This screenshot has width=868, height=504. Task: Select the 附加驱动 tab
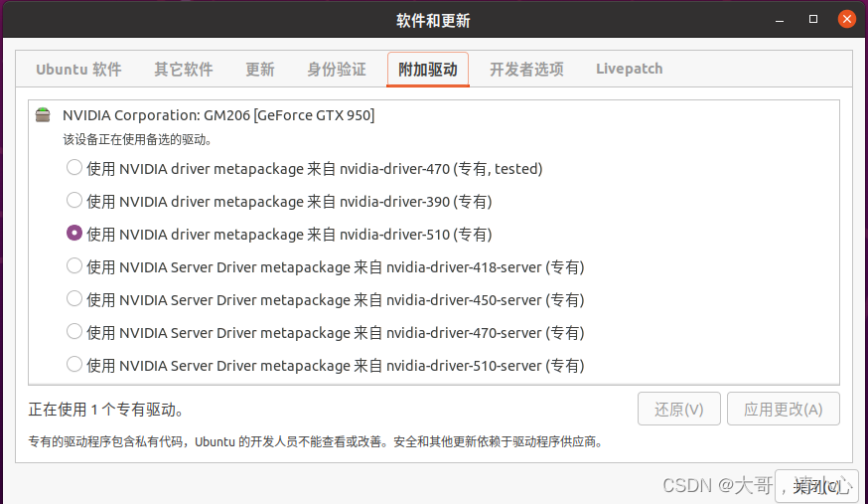[x=428, y=70]
